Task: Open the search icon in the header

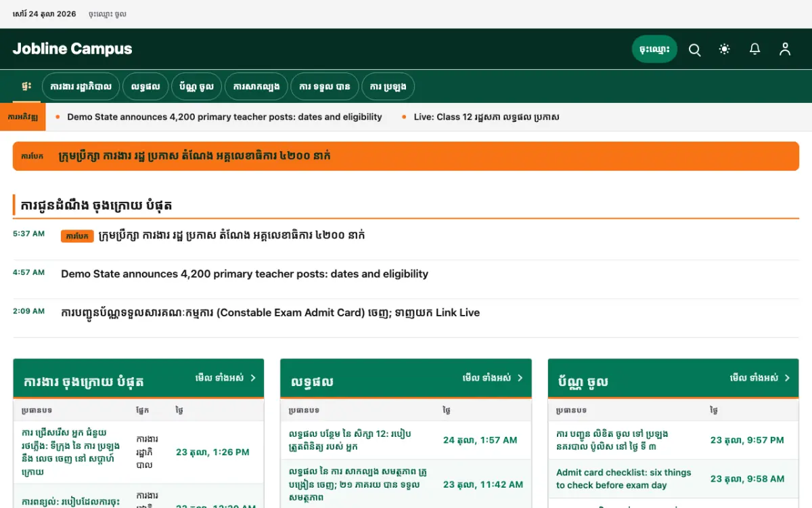Action: [x=694, y=49]
